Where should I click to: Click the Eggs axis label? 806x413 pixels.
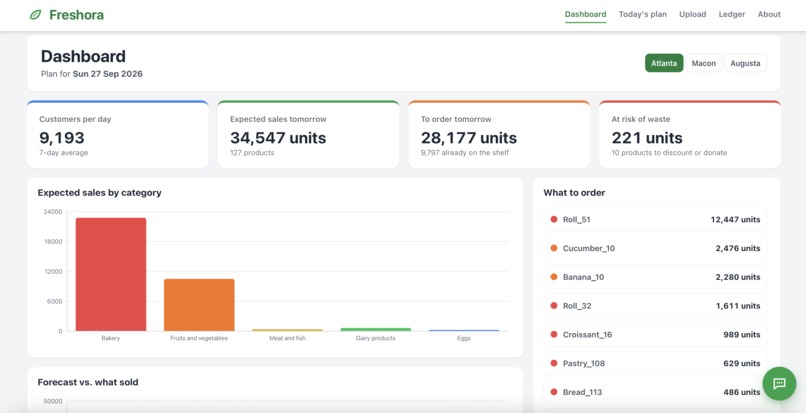pos(464,338)
